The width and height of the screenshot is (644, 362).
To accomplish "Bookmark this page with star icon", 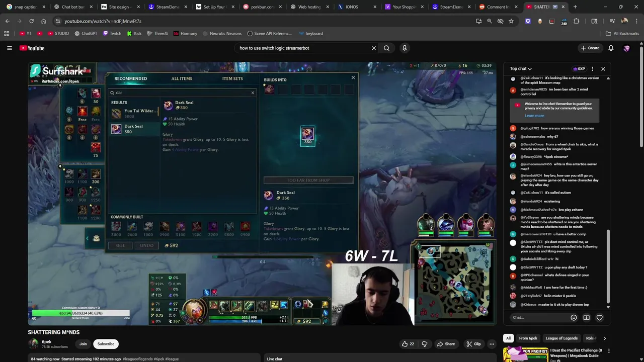I will [x=511, y=21].
